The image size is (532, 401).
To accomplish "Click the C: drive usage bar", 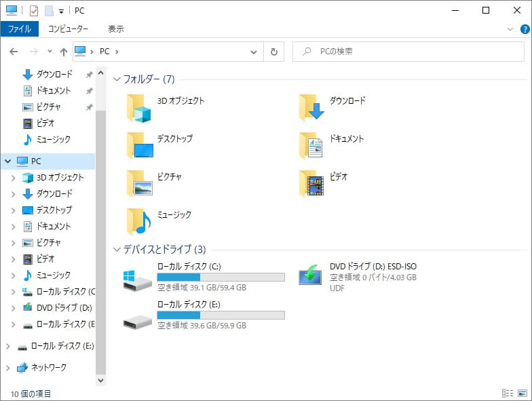I will (221, 277).
